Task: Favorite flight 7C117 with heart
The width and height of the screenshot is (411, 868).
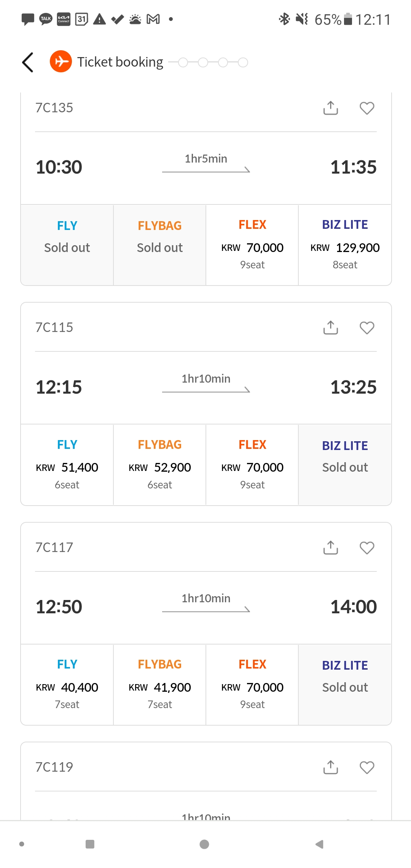Action: click(367, 547)
